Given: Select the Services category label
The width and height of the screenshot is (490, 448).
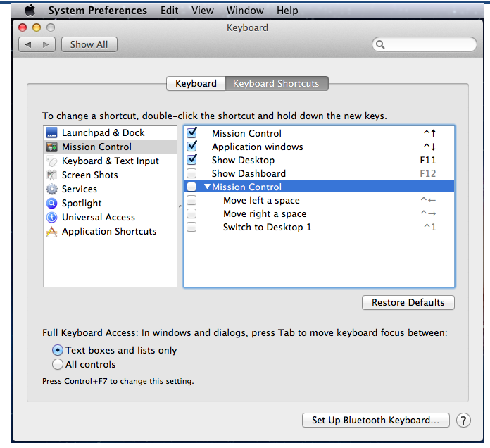Looking at the screenshot, I should point(80,189).
